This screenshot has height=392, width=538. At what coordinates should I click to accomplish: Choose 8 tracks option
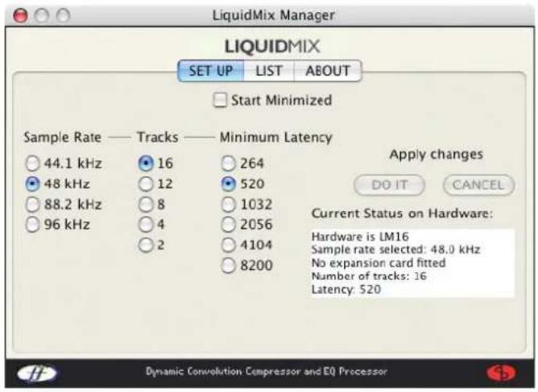146,204
